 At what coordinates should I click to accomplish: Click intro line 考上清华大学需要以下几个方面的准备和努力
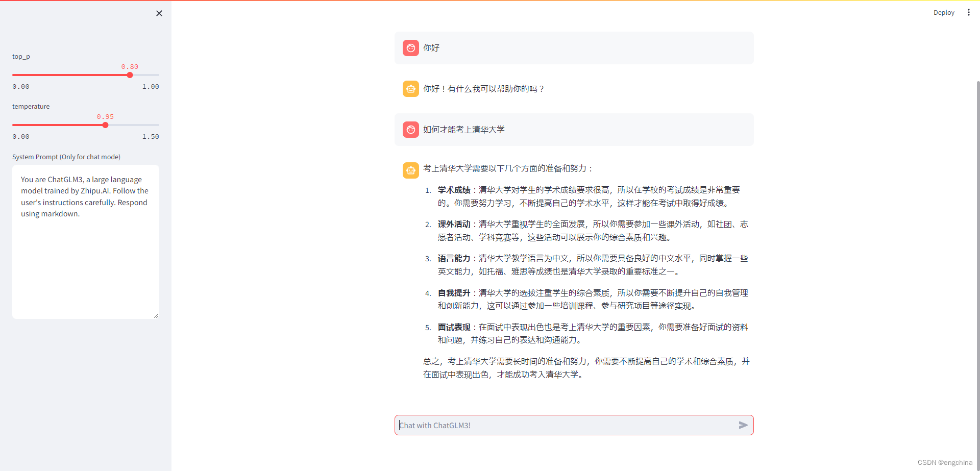508,168
